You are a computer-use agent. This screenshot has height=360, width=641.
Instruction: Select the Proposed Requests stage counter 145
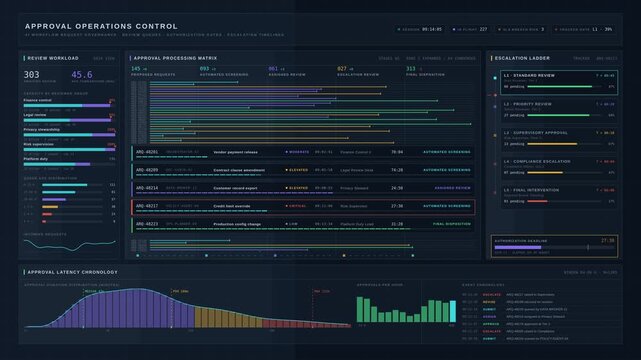click(136, 69)
